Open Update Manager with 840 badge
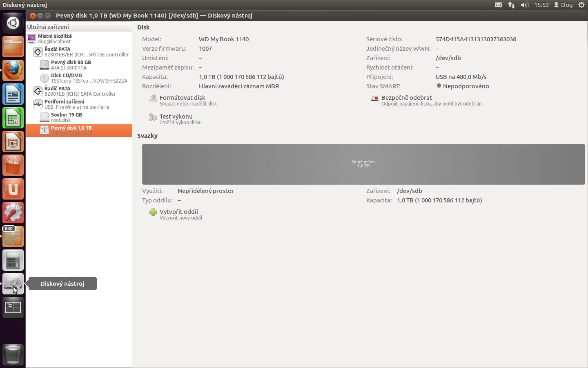Screen dimensions: 588x368 point(13,236)
